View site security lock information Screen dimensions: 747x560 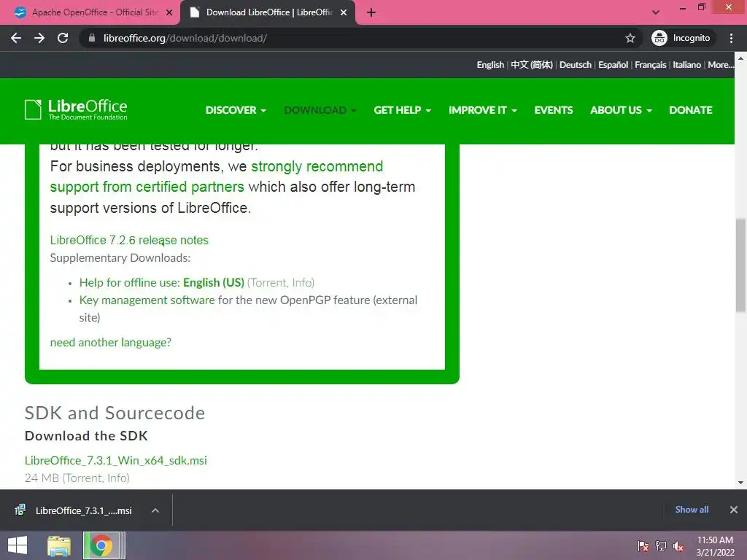[91, 38]
